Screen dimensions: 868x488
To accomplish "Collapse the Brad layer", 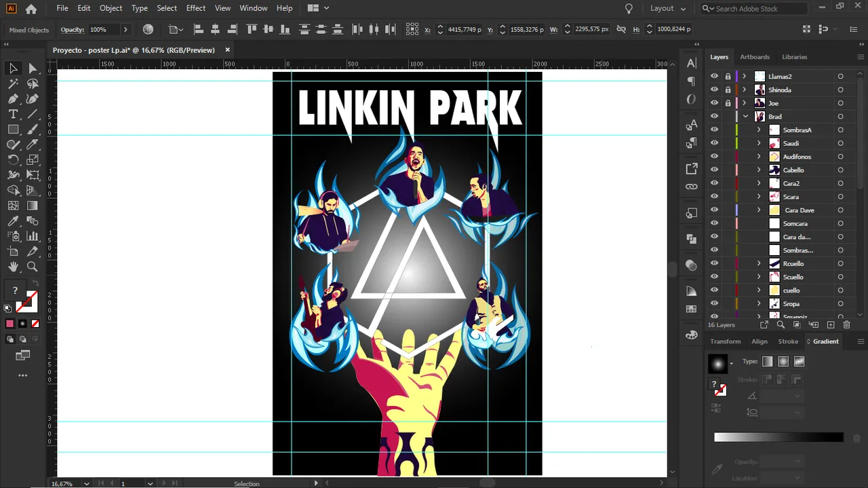I will pos(745,117).
